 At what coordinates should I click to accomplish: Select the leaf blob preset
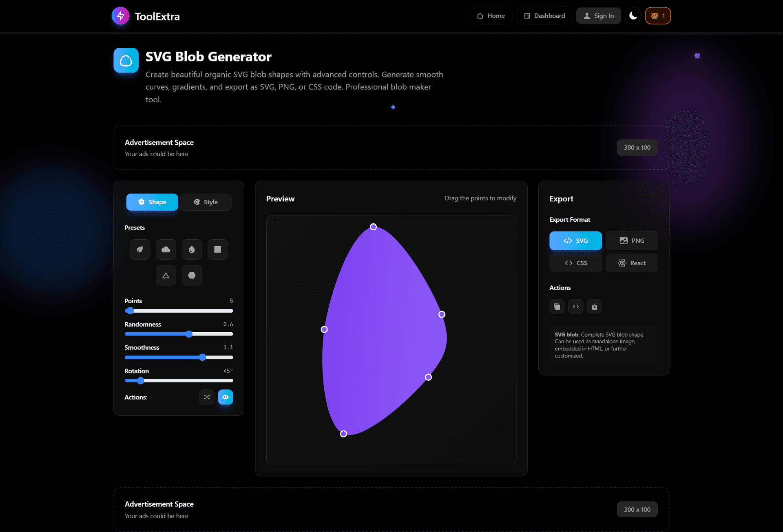pos(140,249)
